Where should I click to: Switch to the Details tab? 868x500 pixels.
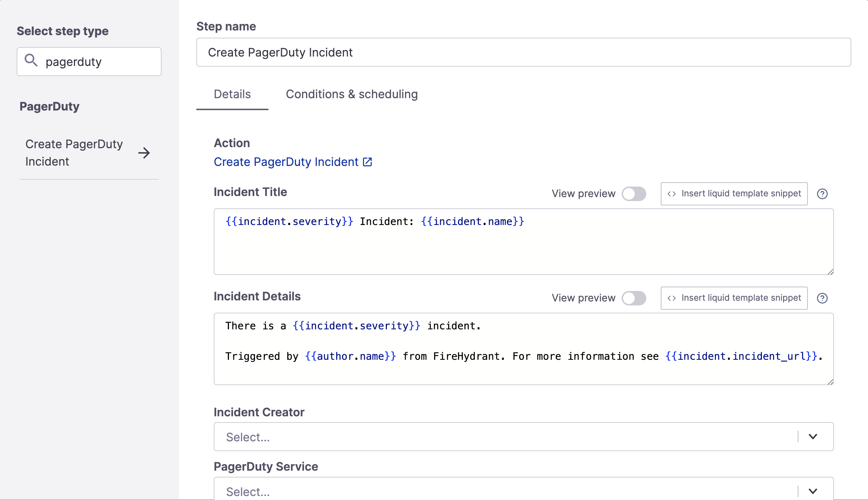(232, 94)
